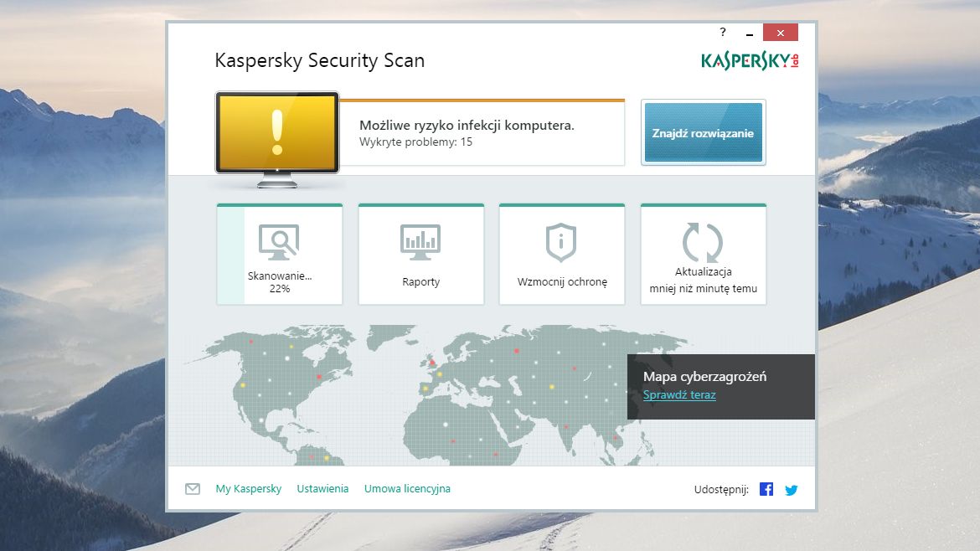Click the envelope mail icon
This screenshot has width=980, height=551.
coord(193,489)
